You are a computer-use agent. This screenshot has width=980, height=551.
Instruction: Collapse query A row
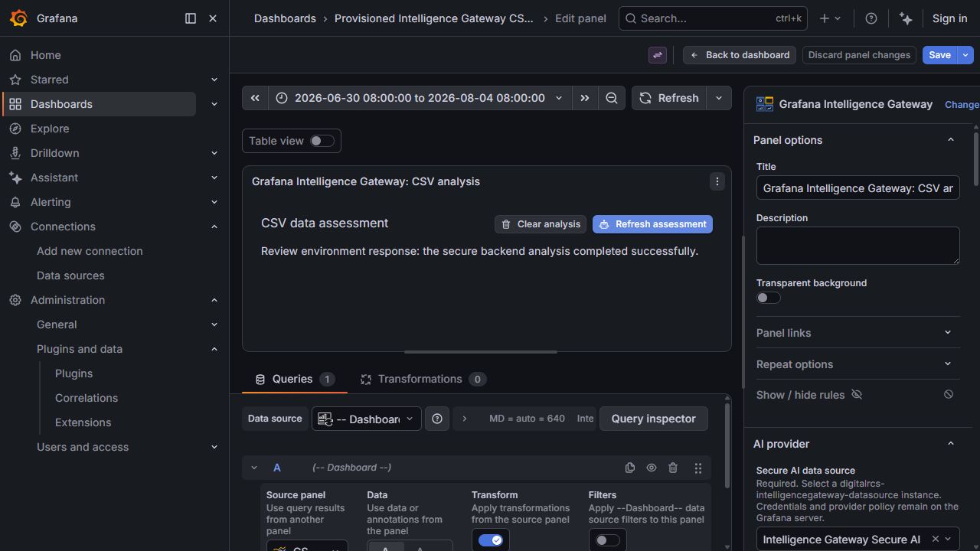(254, 468)
